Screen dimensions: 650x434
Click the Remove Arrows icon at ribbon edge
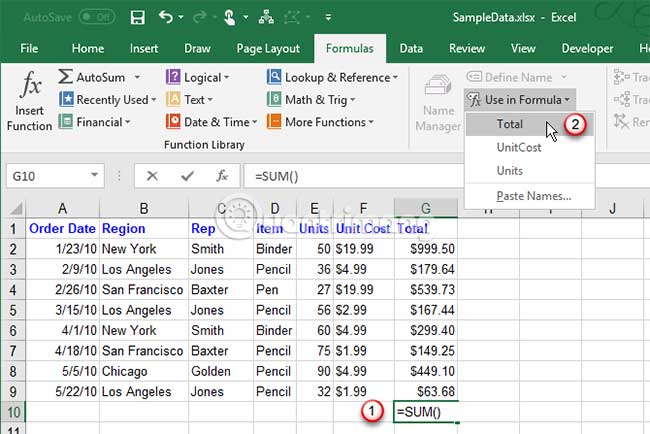point(621,121)
